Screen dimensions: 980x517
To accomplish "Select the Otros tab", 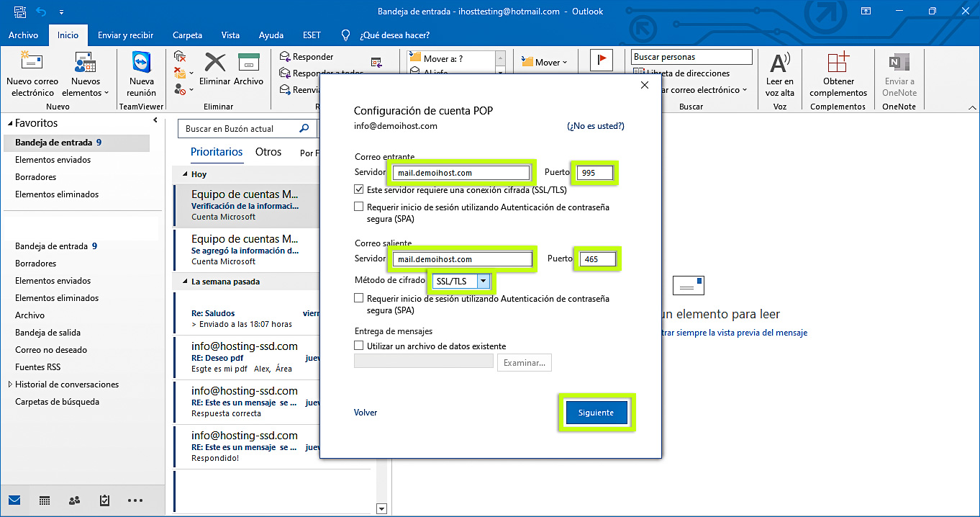I will point(268,152).
